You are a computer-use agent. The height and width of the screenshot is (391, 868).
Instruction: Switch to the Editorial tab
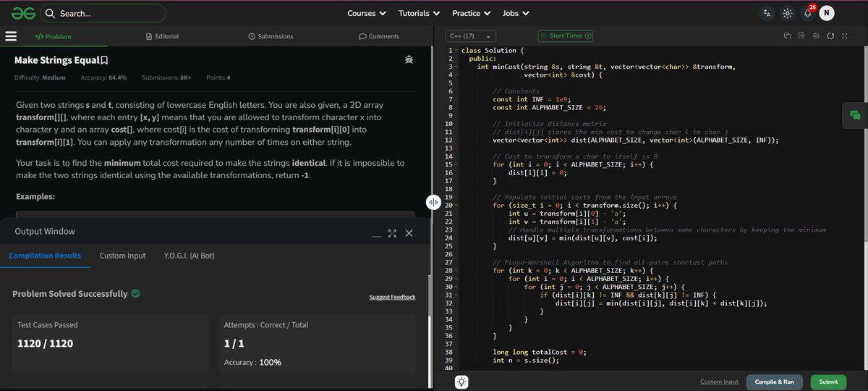pos(162,36)
